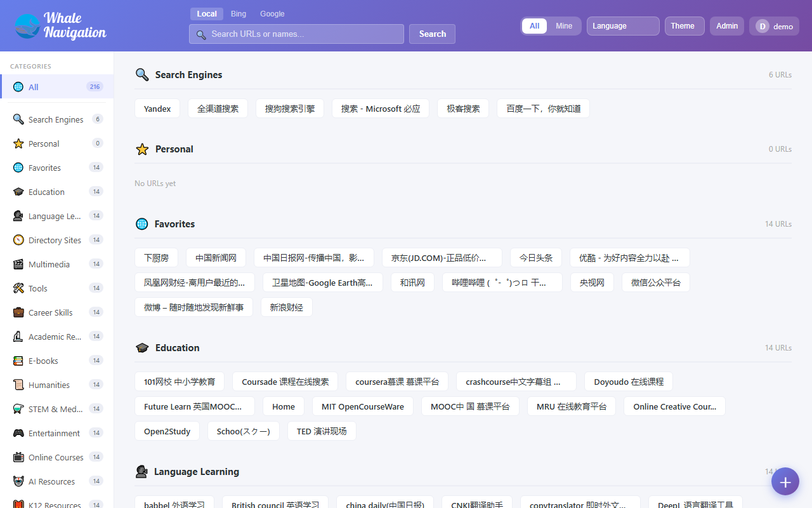Screen dimensions: 812x508
Task: Open the Open2Study link
Action: pos(167,431)
